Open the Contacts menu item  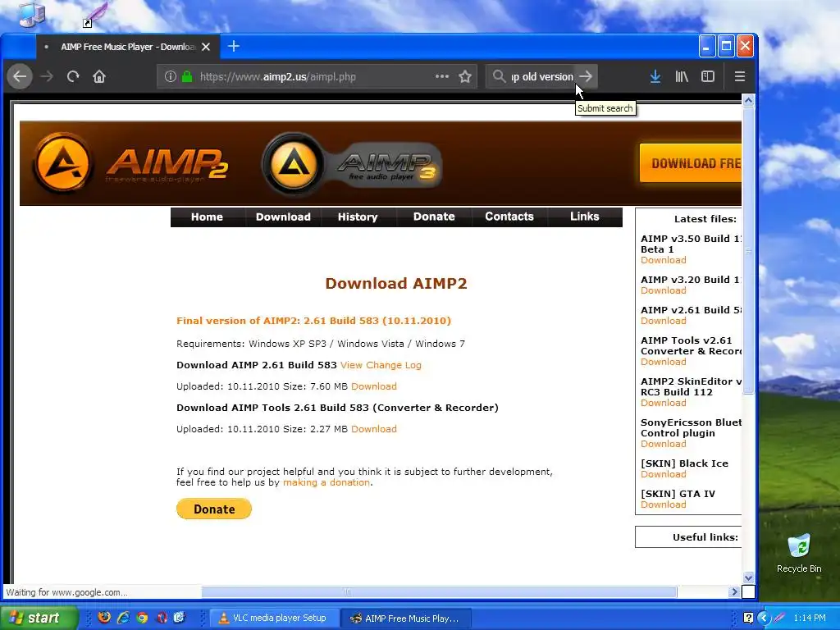pos(509,217)
